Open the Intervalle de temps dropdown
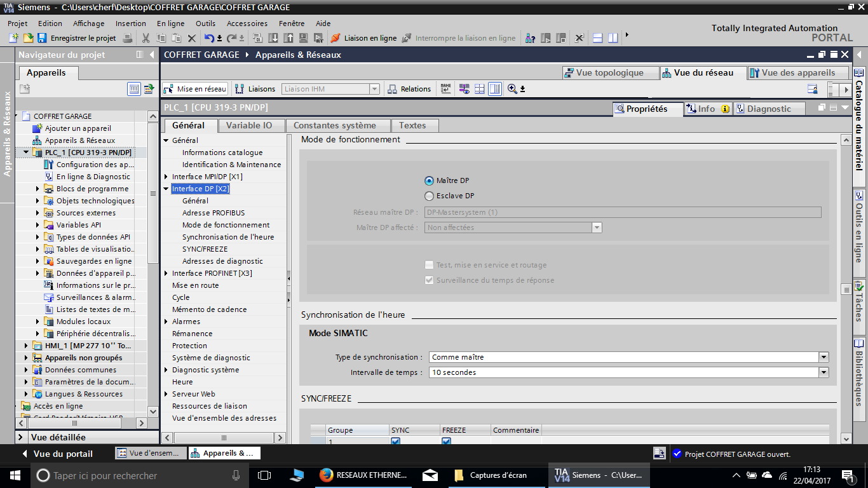 point(824,372)
